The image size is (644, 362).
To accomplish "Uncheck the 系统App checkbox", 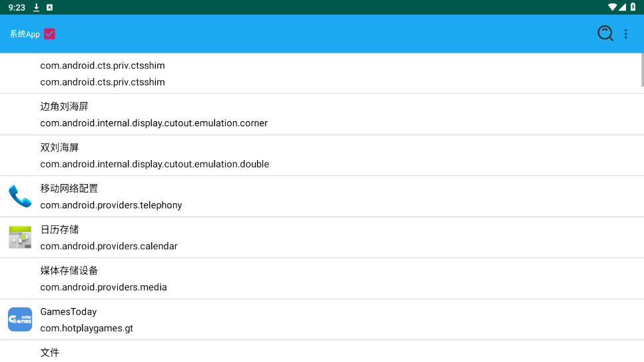I will [x=49, y=34].
